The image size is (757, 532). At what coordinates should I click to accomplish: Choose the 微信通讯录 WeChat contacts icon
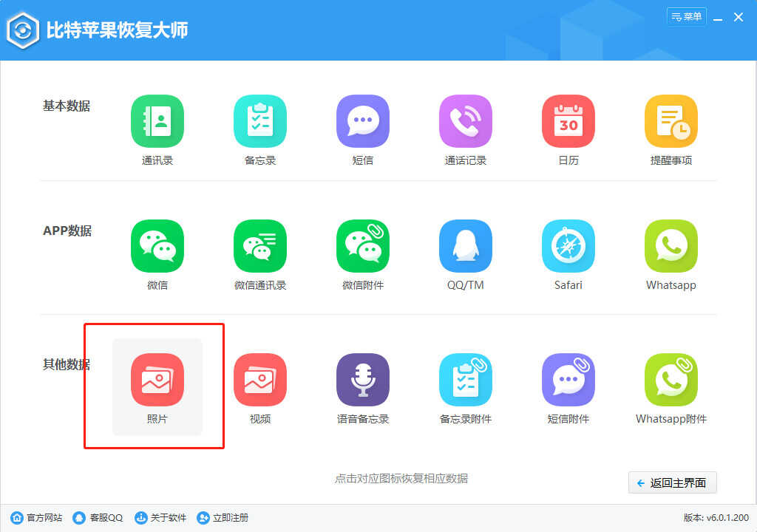pyautogui.click(x=260, y=246)
